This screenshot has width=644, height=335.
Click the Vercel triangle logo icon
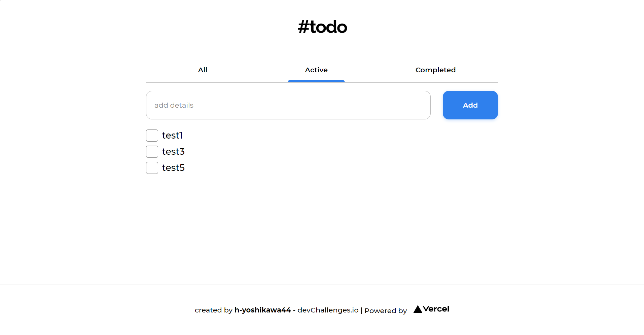[418, 309]
